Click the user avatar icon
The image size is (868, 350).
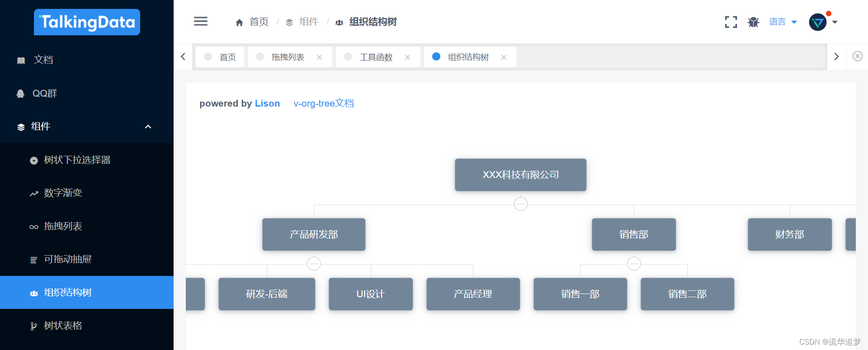[818, 22]
